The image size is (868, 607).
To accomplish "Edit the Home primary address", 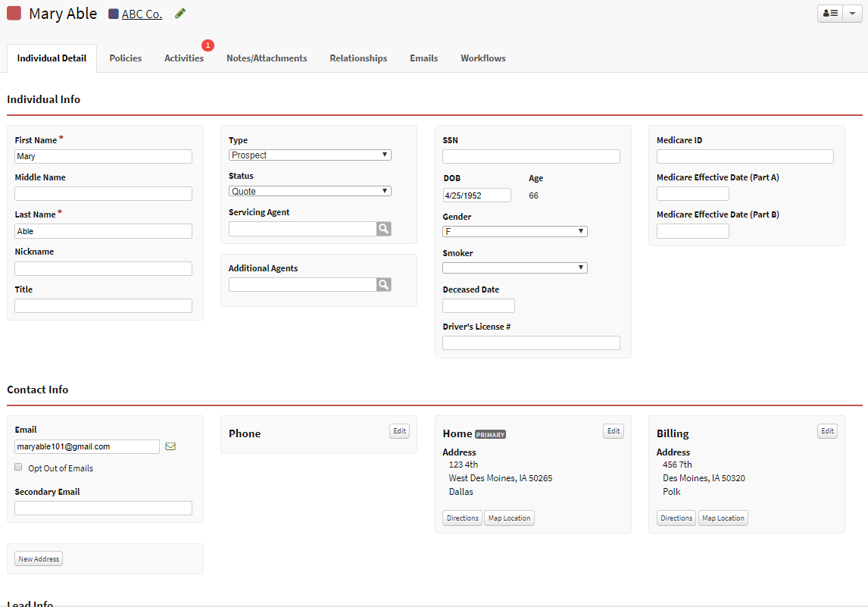I will [x=613, y=430].
